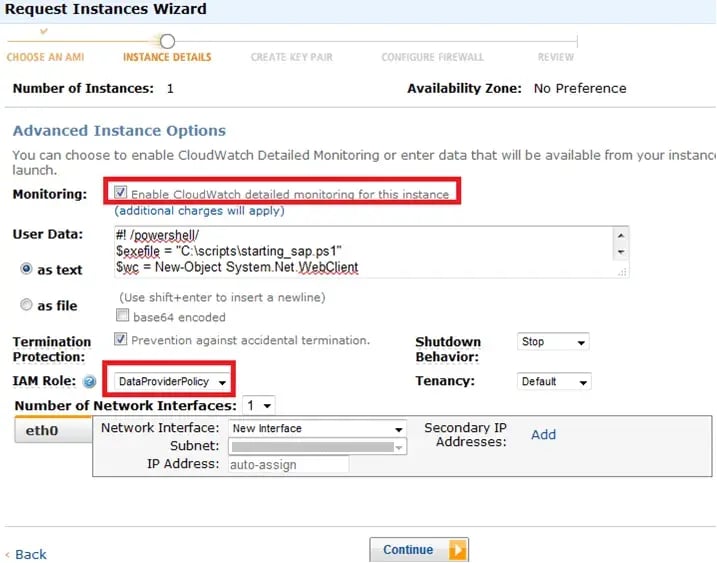Click the current step circle marker
This screenshot has height=563, width=717.
pos(167,41)
